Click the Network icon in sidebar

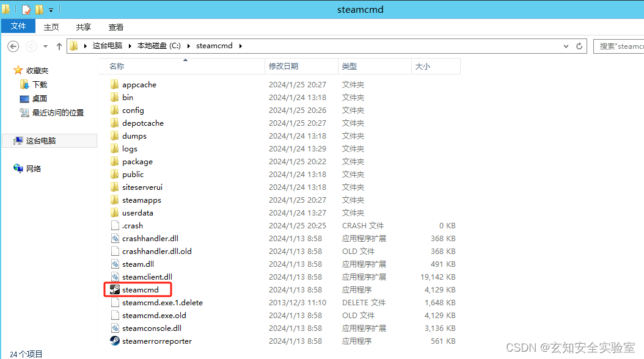click(18, 169)
